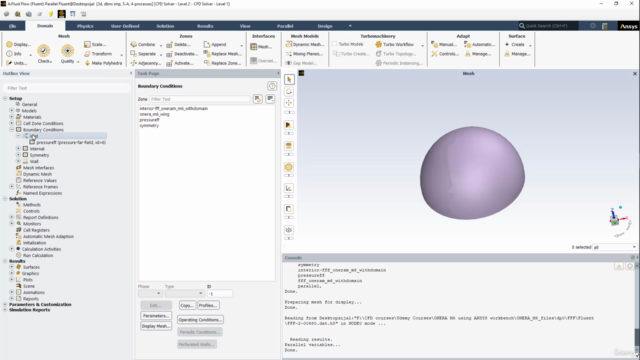Screen dimensions: 640x360
Task: Click the Quick Search field
Action: (x=548, y=26)
